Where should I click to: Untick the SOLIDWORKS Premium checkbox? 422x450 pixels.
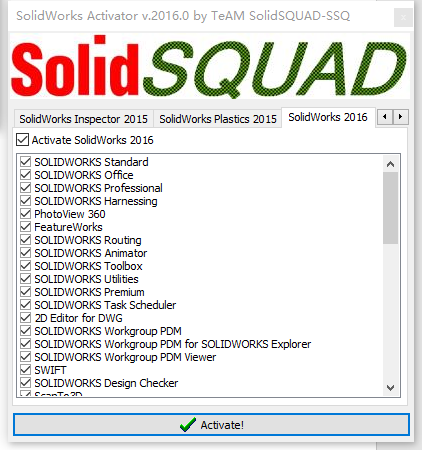click(x=25, y=292)
